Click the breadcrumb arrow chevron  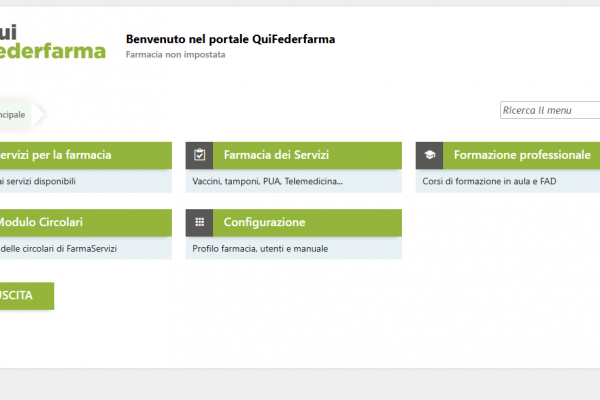38,114
